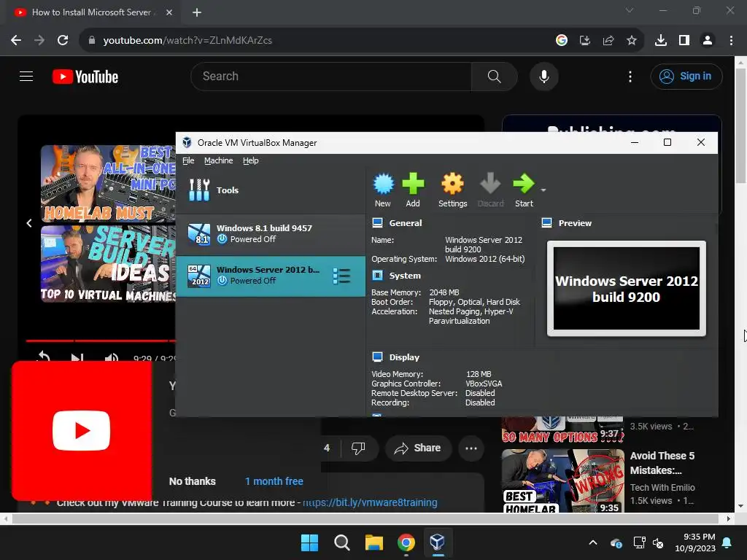Click share page icon in address bar
The width and height of the screenshot is (747, 560).
tap(608, 41)
